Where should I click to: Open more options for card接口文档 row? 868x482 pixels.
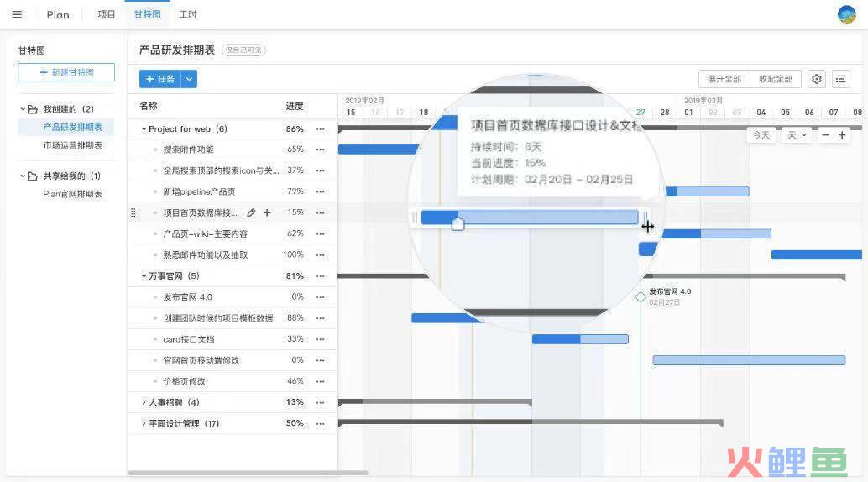321,339
